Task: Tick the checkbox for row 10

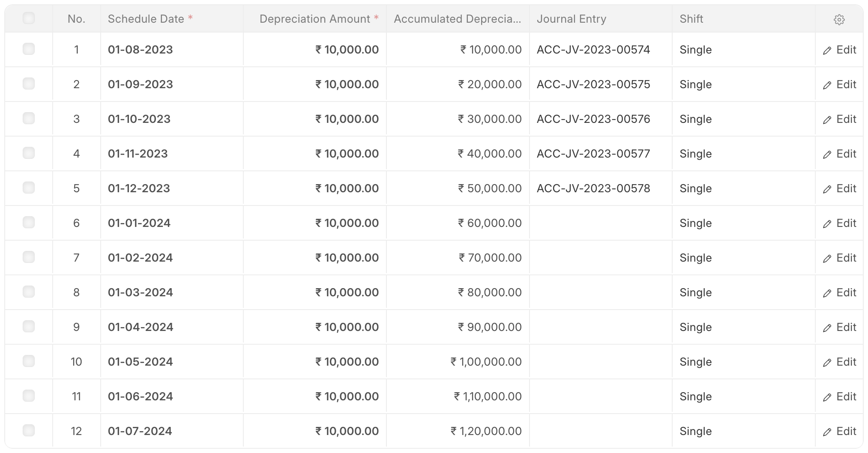Action: point(29,361)
